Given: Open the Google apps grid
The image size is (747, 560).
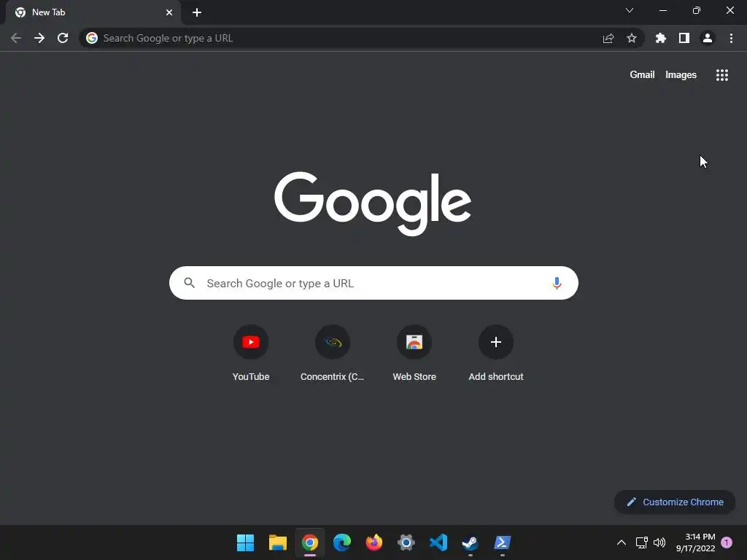Looking at the screenshot, I should (721, 75).
